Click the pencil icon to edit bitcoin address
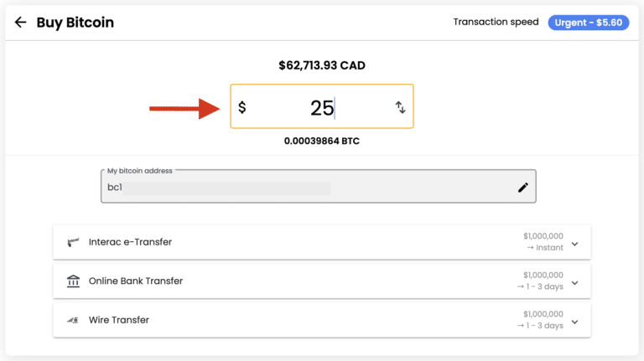 [523, 188]
